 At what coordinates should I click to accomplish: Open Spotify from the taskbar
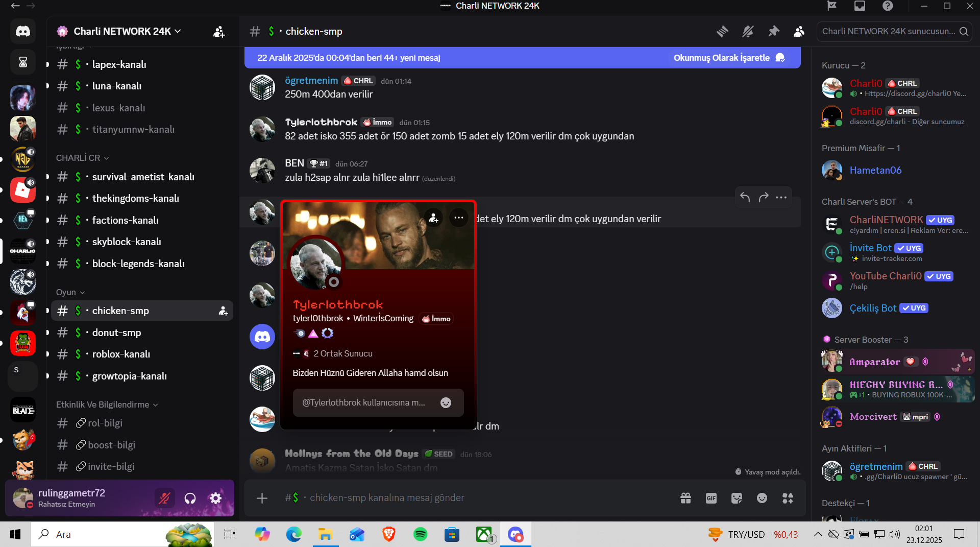click(420, 534)
